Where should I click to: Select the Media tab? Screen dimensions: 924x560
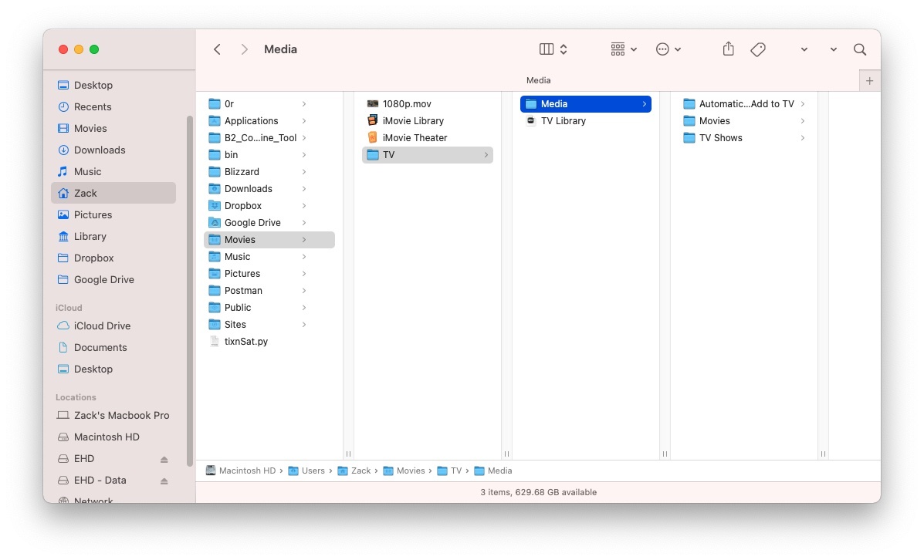click(x=538, y=80)
